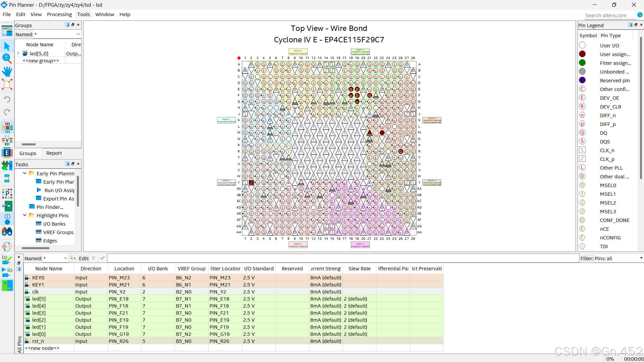Toggle the chip I/O banks view icon
Screen dimensions: 644x362
(x=7, y=127)
